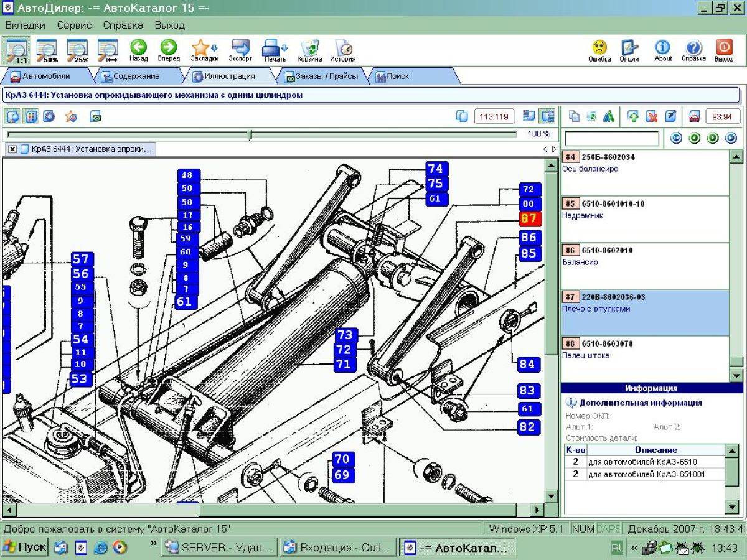Jump to first part with blue arrow

tap(676, 138)
